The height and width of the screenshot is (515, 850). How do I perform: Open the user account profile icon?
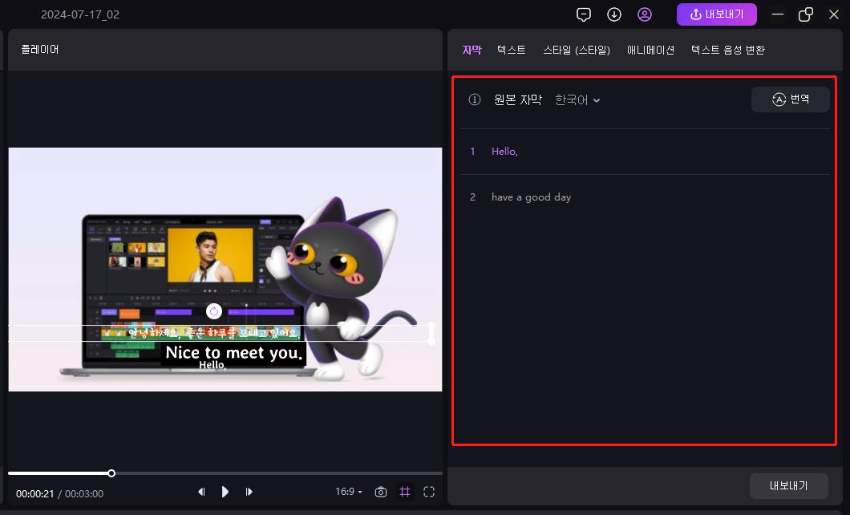click(x=645, y=15)
